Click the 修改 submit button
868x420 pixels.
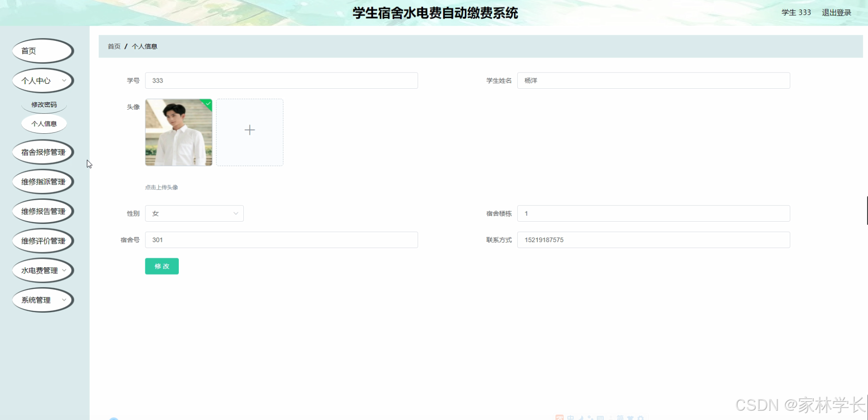pos(162,266)
